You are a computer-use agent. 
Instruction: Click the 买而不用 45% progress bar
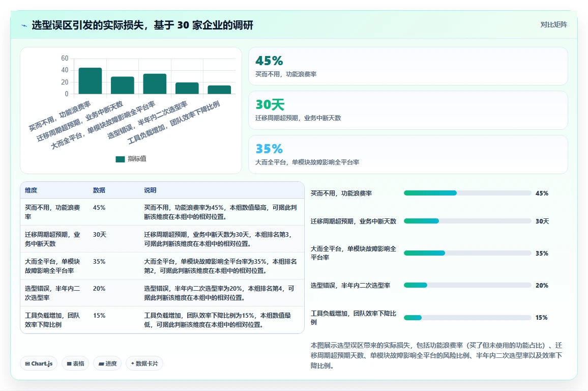467,193
